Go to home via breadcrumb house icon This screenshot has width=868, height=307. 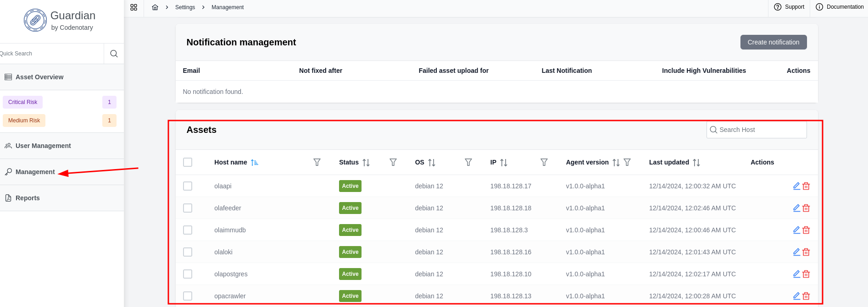click(x=155, y=7)
